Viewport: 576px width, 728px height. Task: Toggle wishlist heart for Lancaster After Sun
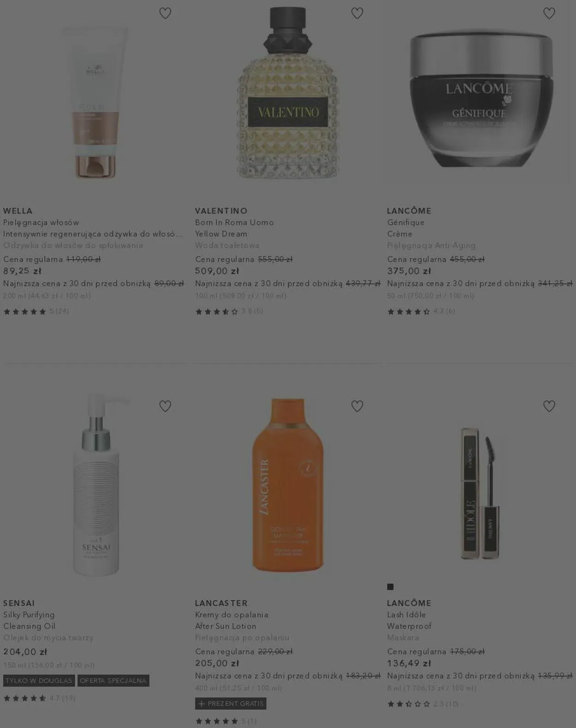[x=357, y=406]
